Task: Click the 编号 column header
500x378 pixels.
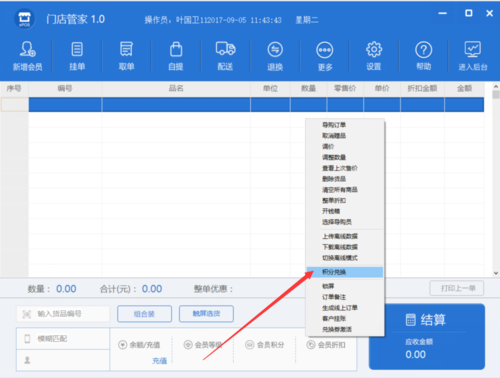Action: click(x=65, y=88)
